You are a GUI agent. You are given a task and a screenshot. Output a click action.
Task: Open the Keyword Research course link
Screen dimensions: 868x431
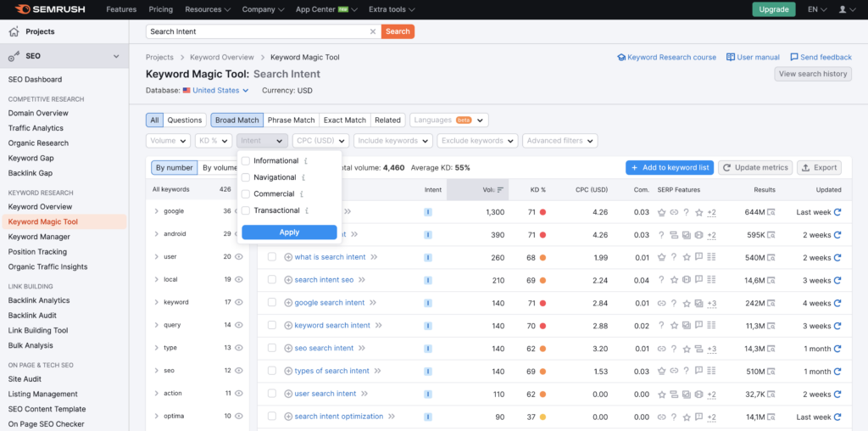coord(666,57)
